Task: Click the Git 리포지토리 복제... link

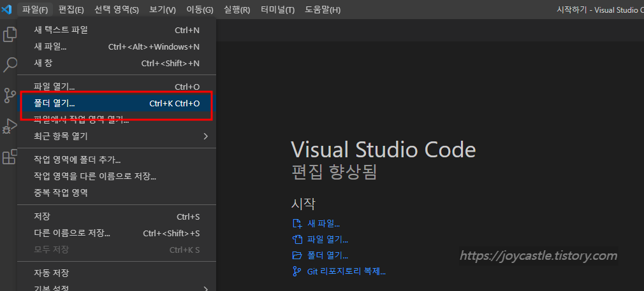Action: (346, 271)
